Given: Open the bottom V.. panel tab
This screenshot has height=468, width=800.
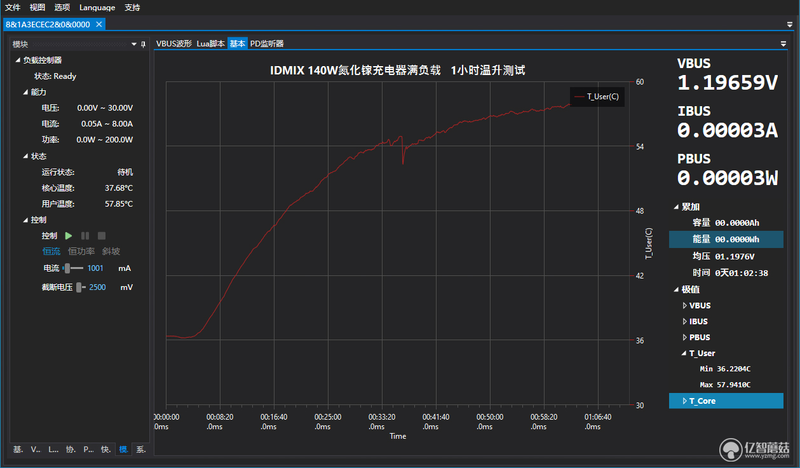Looking at the screenshot, I should pyautogui.click(x=35, y=449).
